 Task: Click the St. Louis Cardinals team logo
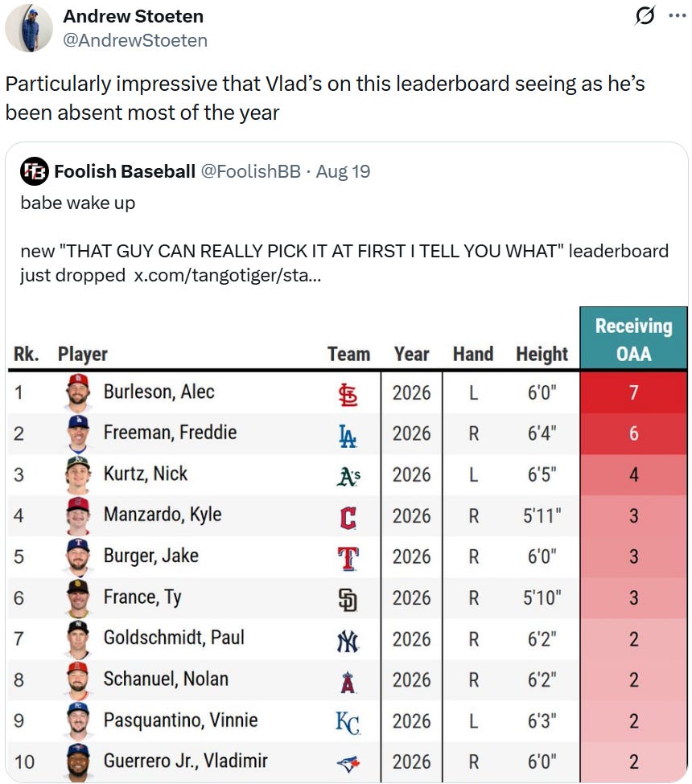348,395
